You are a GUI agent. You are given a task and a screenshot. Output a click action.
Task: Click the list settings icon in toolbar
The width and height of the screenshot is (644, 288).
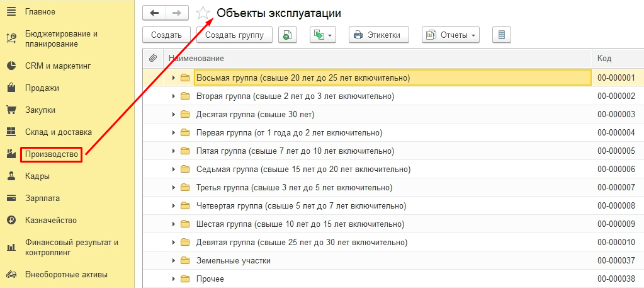pyautogui.click(x=501, y=35)
